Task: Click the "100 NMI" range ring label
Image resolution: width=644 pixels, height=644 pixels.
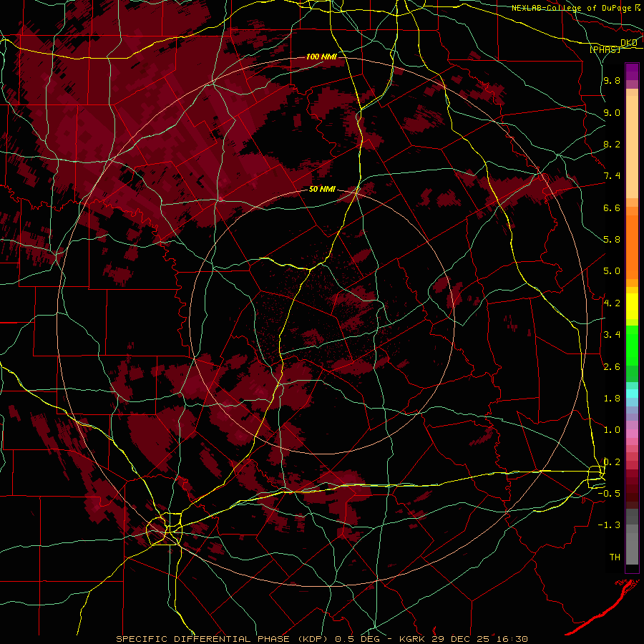Action: (321, 57)
